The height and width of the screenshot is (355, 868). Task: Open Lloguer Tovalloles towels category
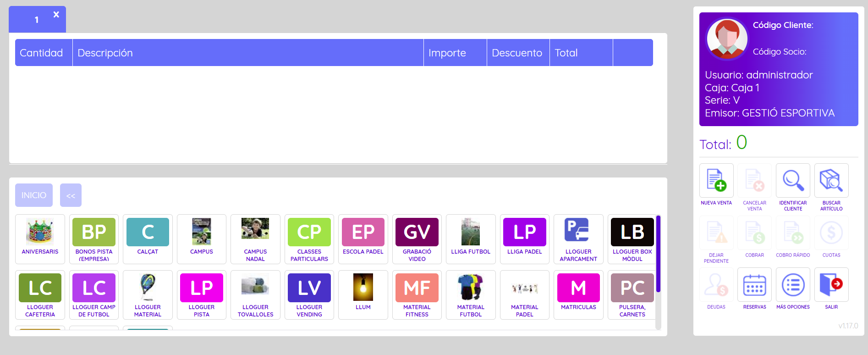point(255,295)
